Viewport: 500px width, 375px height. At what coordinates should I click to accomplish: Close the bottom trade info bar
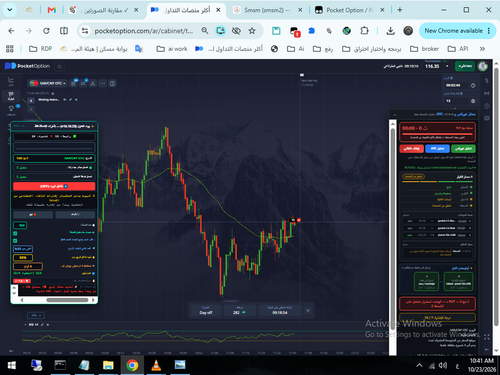308,310
